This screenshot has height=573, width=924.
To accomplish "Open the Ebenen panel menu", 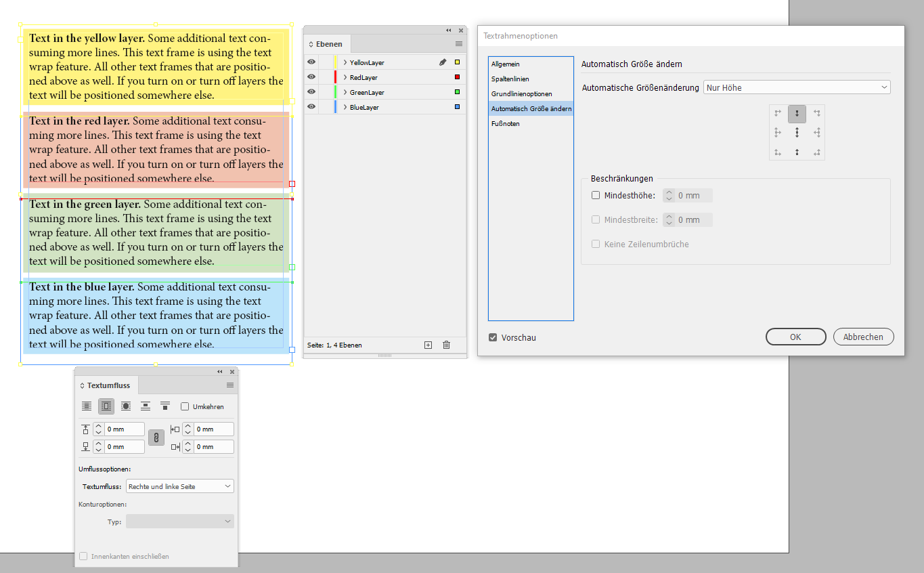I will [x=459, y=43].
